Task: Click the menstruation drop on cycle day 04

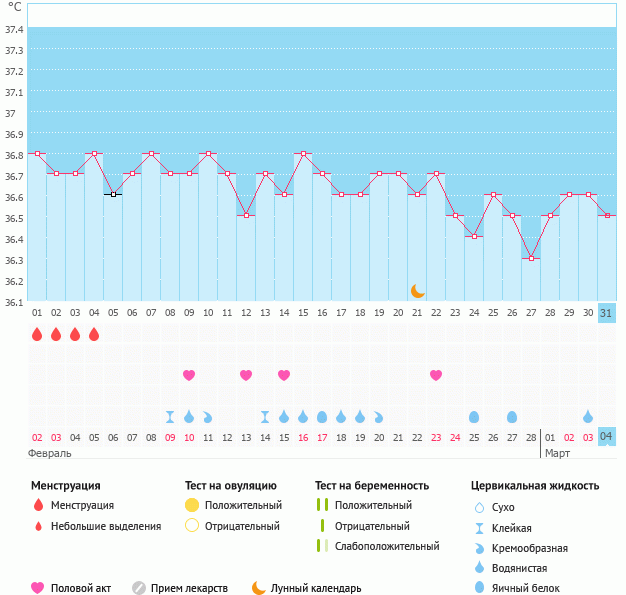Action: [x=94, y=334]
